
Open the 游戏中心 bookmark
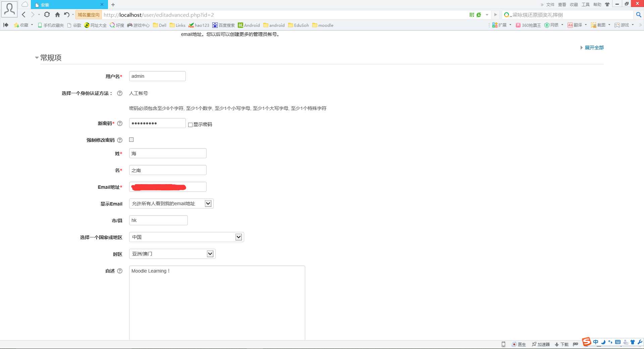[x=138, y=25]
